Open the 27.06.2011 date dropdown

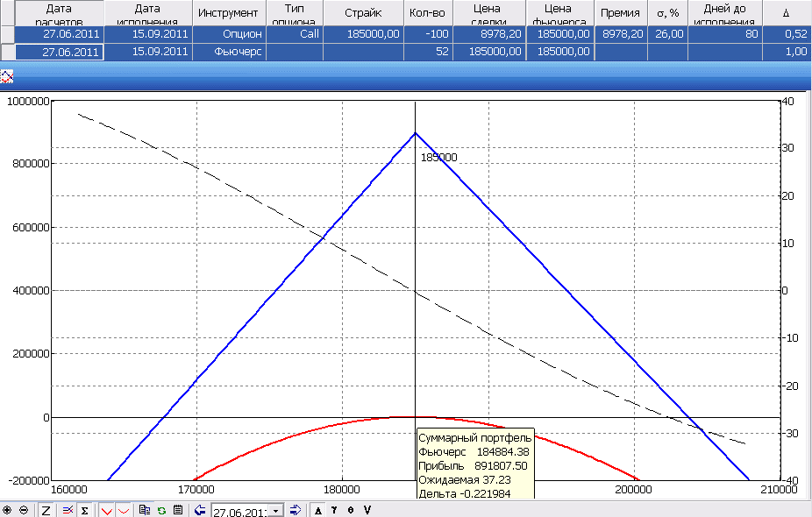[278, 510]
